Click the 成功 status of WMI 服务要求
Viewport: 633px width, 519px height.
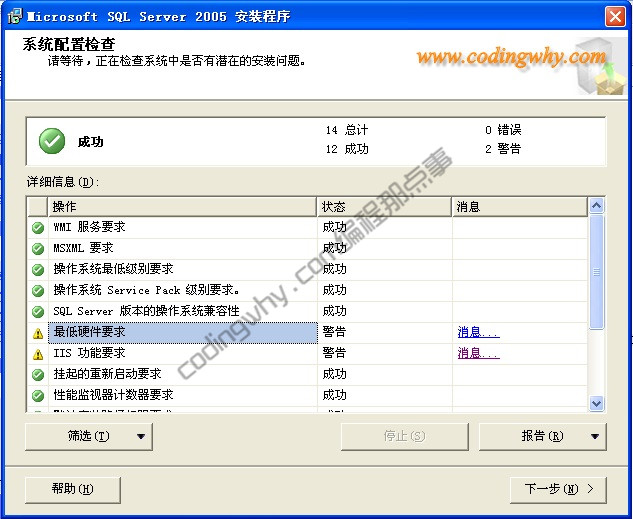click(x=334, y=227)
